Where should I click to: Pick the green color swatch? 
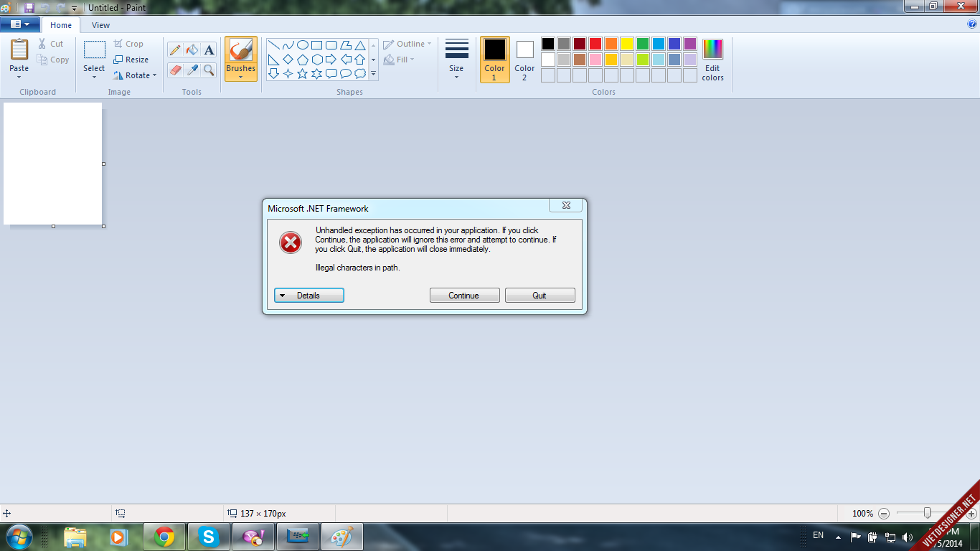click(x=643, y=44)
